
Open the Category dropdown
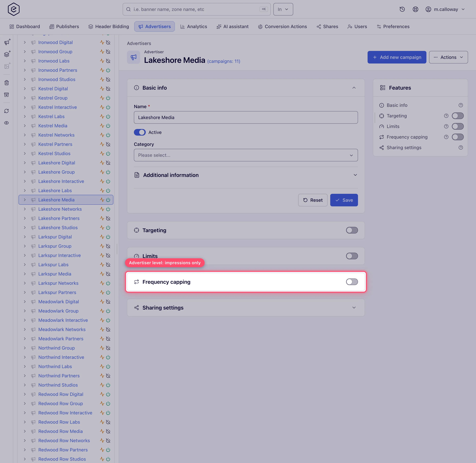(x=246, y=155)
